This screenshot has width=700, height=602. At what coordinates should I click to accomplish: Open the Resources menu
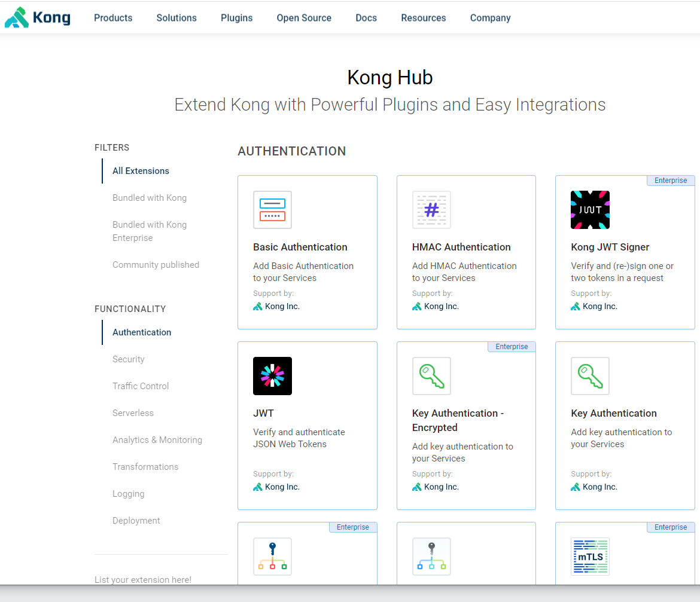423,18
